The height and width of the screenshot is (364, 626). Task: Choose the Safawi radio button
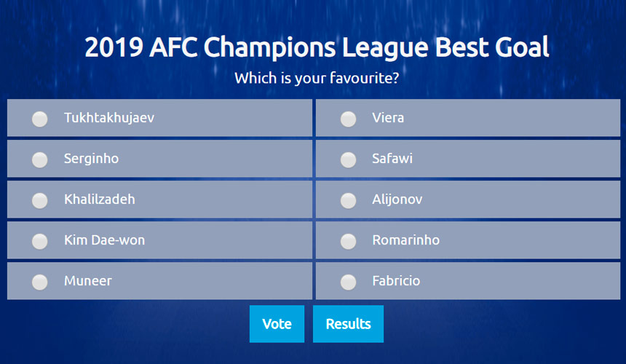[349, 159]
